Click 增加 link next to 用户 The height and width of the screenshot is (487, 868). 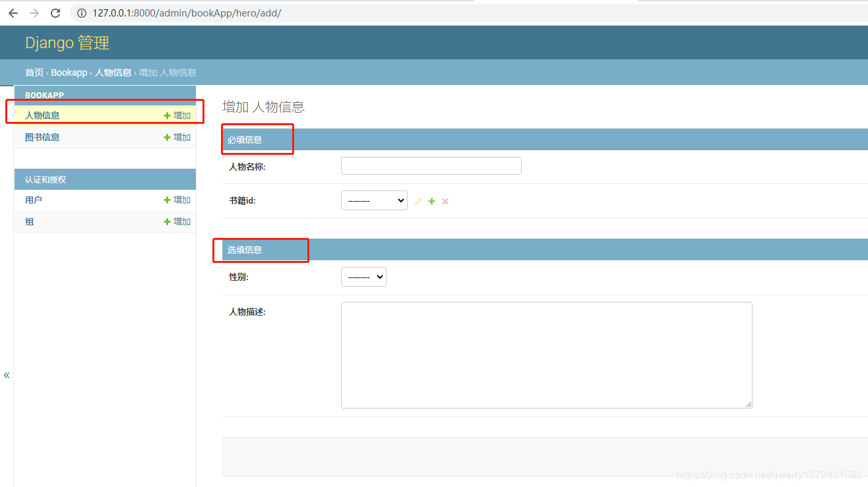pos(177,200)
